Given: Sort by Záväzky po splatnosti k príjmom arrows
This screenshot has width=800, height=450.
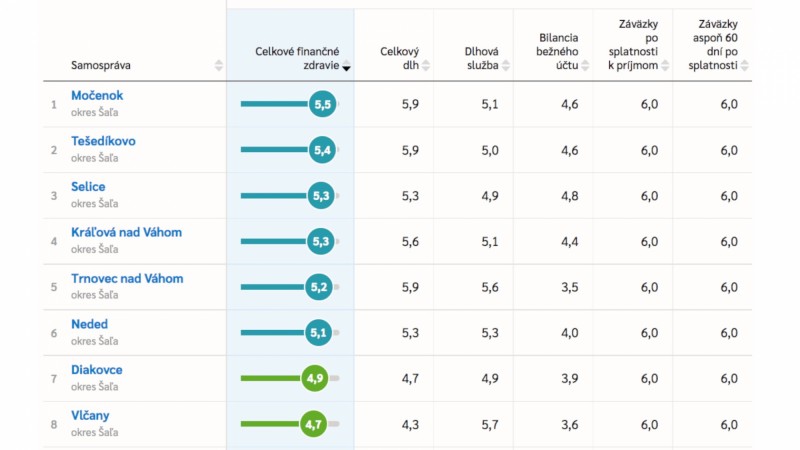Looking at the screenshot, I should tap(665, 65).
